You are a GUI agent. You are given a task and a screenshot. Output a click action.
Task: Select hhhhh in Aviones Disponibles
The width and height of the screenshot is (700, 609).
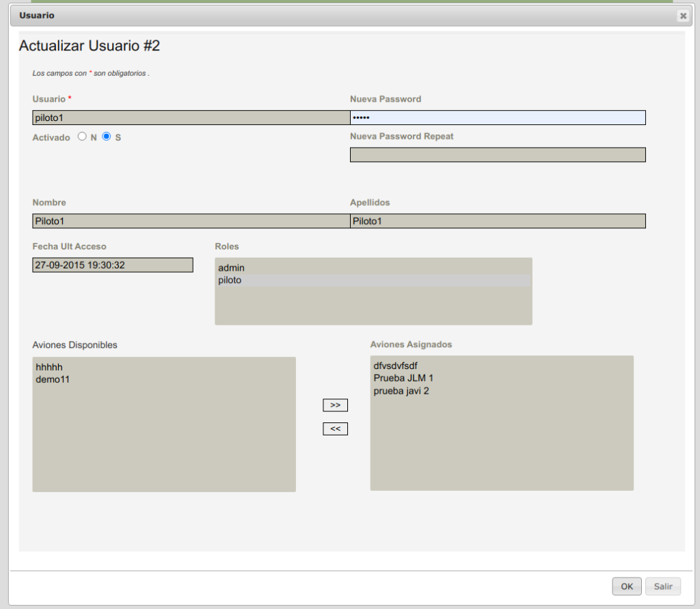tap(49, 367)
